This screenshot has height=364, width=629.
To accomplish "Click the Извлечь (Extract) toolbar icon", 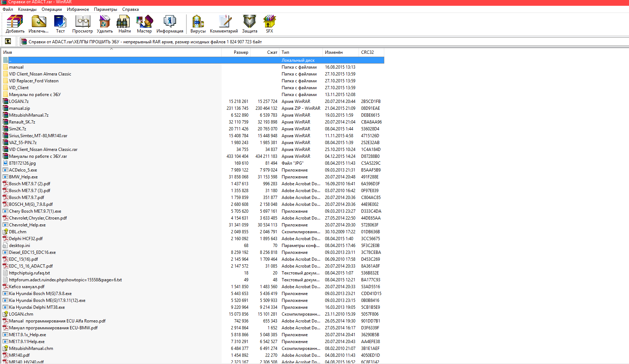I will (38, 24).
